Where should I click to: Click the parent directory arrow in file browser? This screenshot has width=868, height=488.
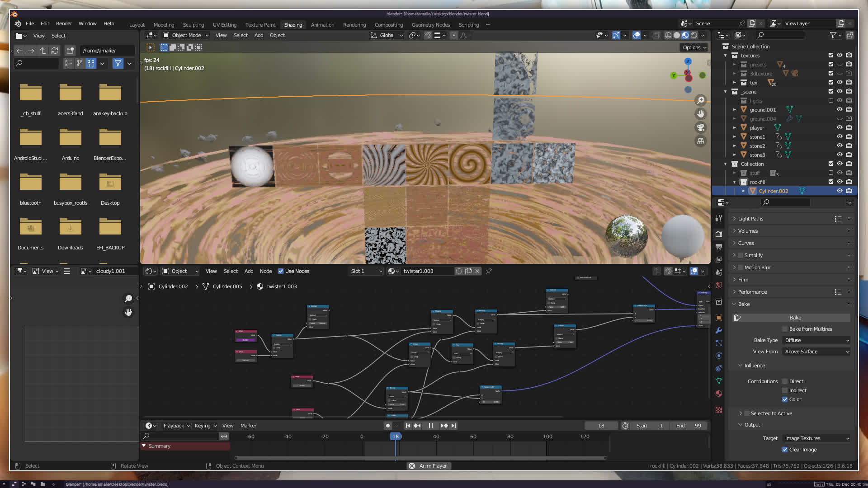(x=43, y=51)
